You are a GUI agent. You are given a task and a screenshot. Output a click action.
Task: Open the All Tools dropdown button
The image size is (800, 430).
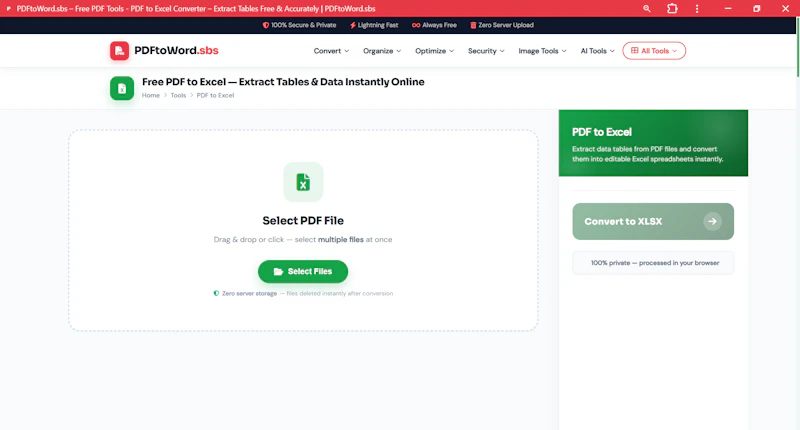654,50
